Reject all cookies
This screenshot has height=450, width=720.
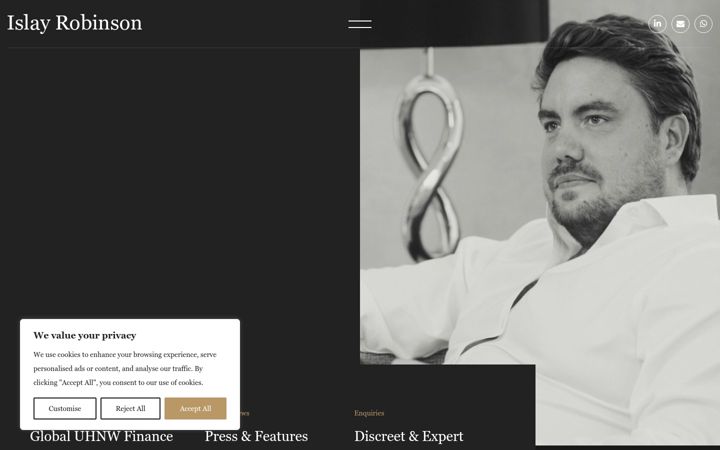coord(130,408)
